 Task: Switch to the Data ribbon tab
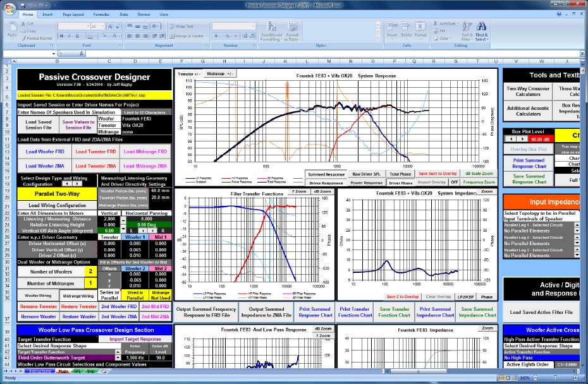pyautogui.click(x=124, y=15)
